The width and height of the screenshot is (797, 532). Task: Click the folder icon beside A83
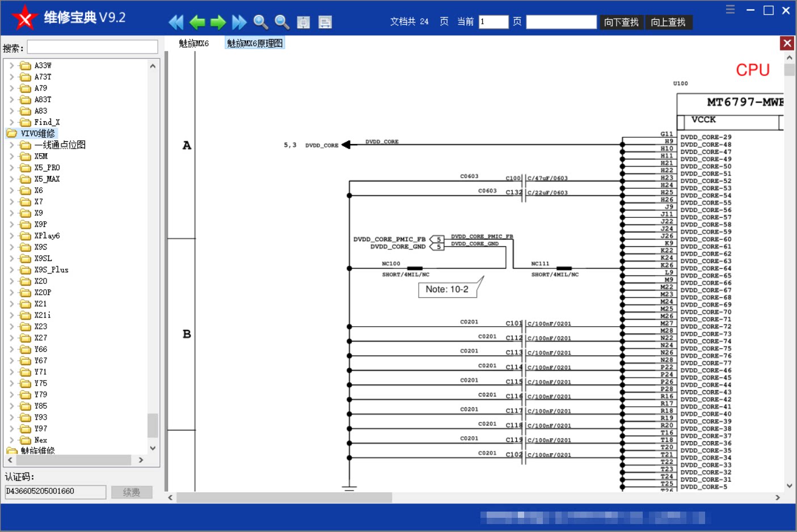tap(26, 111)
